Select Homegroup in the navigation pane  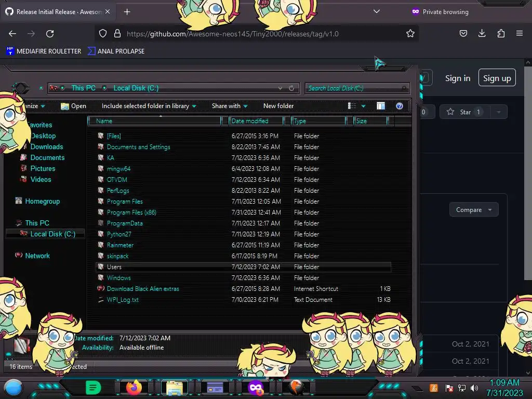37,201
